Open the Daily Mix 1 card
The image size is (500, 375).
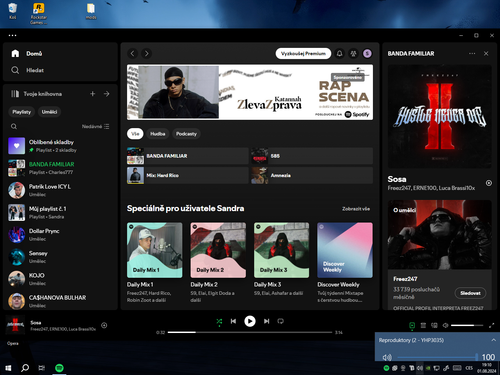(155, 263)
